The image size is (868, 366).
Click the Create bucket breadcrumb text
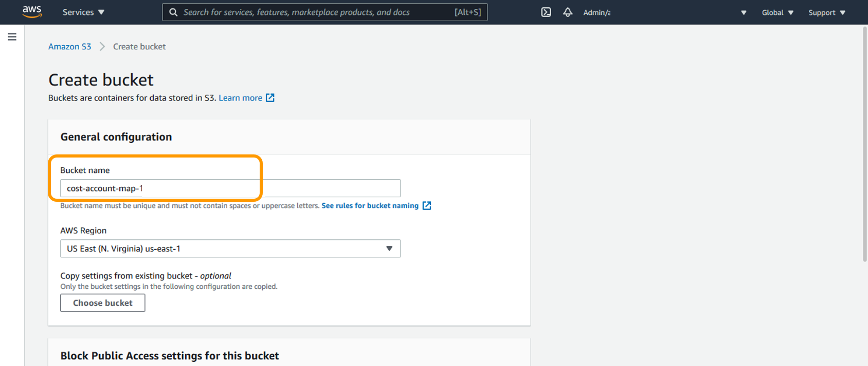[139, 46]
